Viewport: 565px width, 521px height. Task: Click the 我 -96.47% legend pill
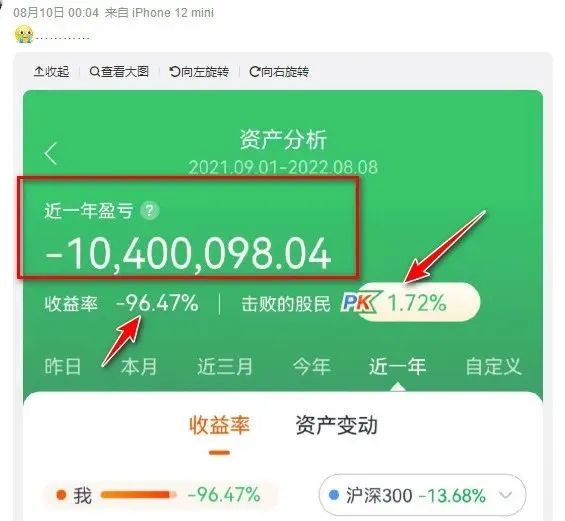coord(160,495)
